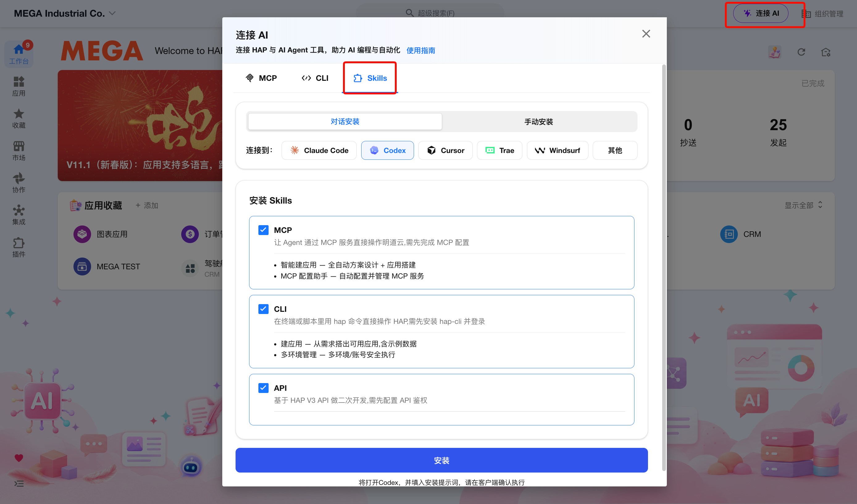Viewport: 857px width, 504px height.
Task: Click the 安装 Skills heading
Action: click(270, 200)
